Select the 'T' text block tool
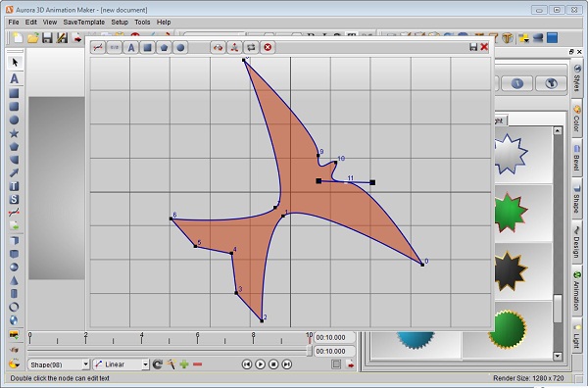The width and height of the screenshot is (588, 388). click(14, 186)
